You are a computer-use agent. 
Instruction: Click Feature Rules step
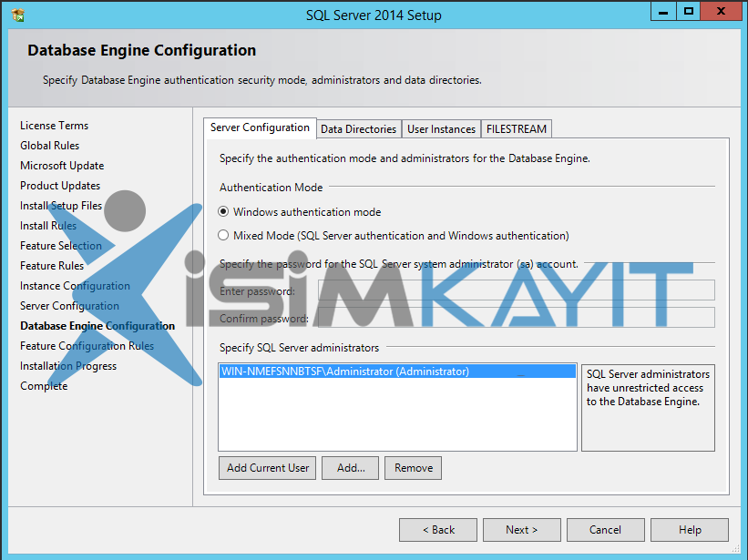52,266
